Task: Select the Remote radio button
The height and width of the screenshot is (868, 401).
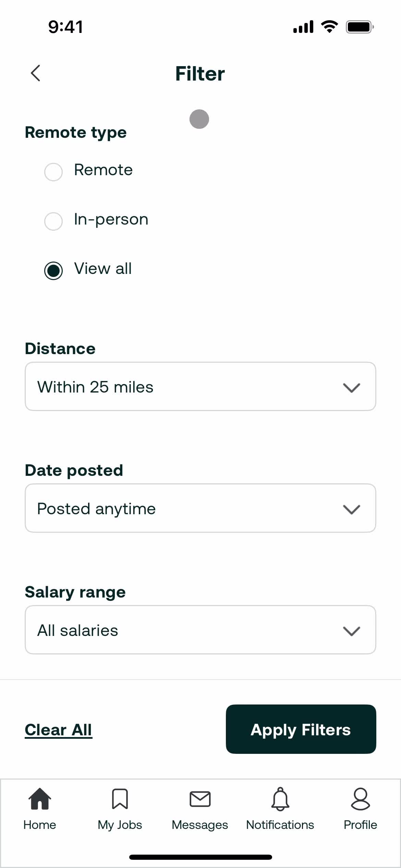Action: [x=53, y=172]
